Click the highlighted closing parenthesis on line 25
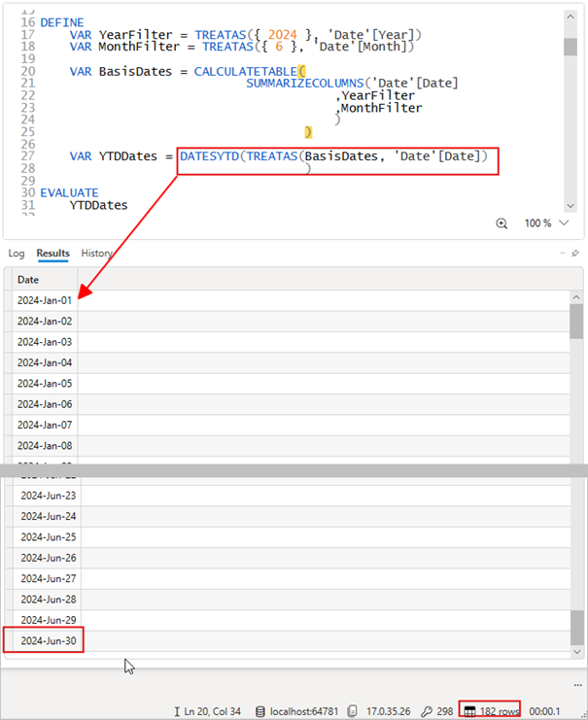Viewport: 588px width, 720px height. click(308, 132)
